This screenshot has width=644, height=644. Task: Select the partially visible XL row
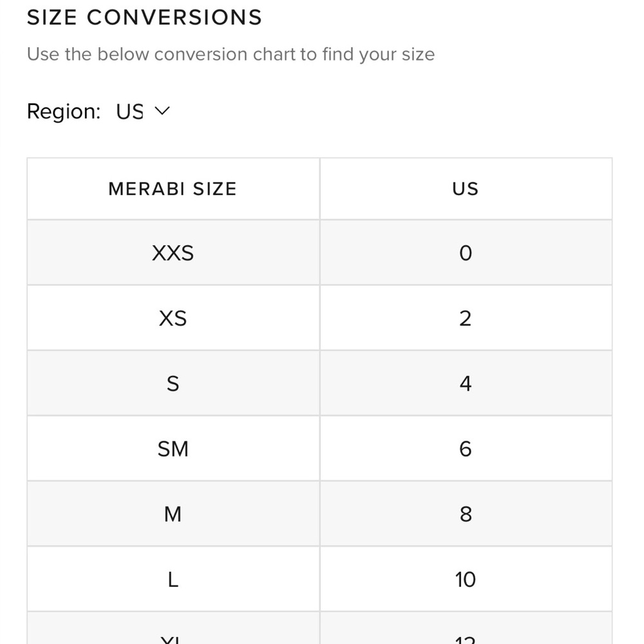[319, 628]
